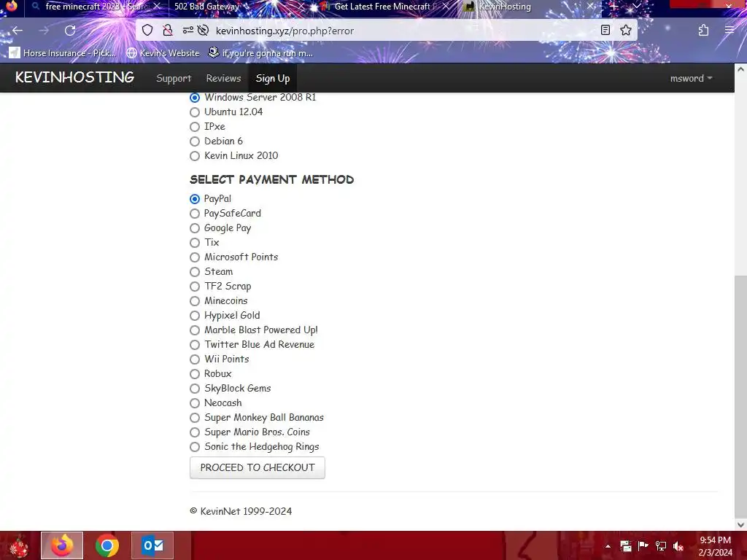Select Wii Points payment method
747x560 pixels.
point(194,359)
